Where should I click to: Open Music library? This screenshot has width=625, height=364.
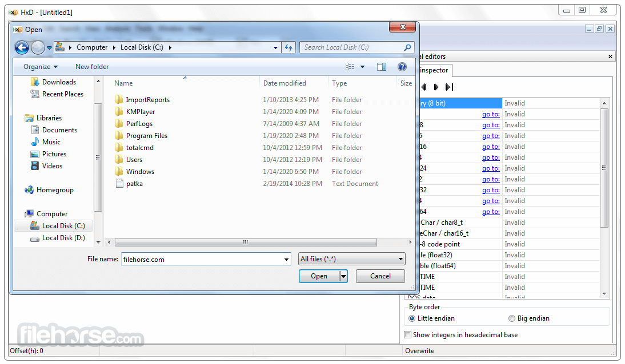[51, 141]
